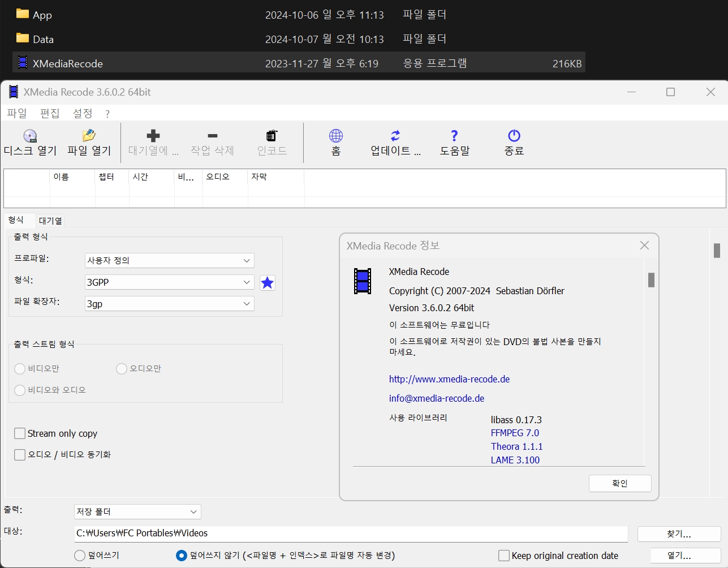The width and height of the screenshot is (728, 568).
Task: Open 도움말 question mark icon
Action: coord(454,136)
